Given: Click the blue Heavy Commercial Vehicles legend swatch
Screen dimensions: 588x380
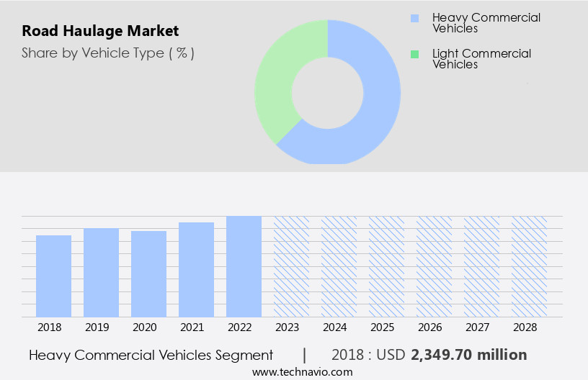Looking at the screenshot, I should 414,18.
